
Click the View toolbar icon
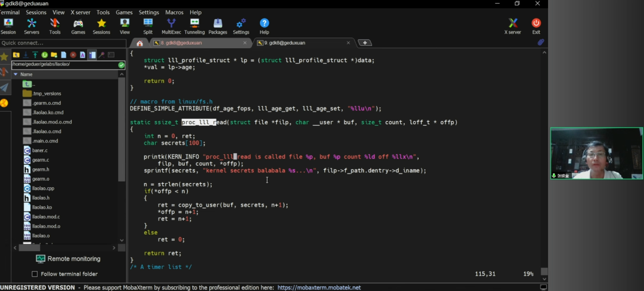(x=125, y=27)
